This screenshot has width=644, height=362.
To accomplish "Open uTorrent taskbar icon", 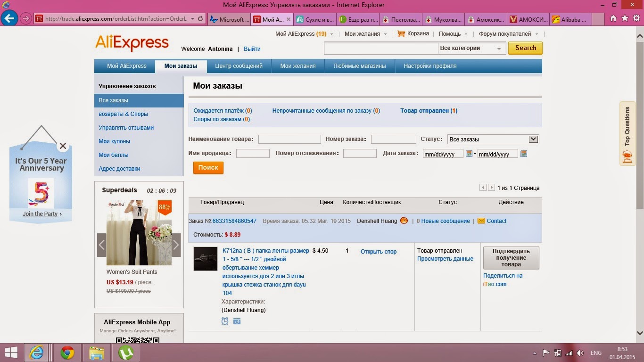I will click(125, 353).
